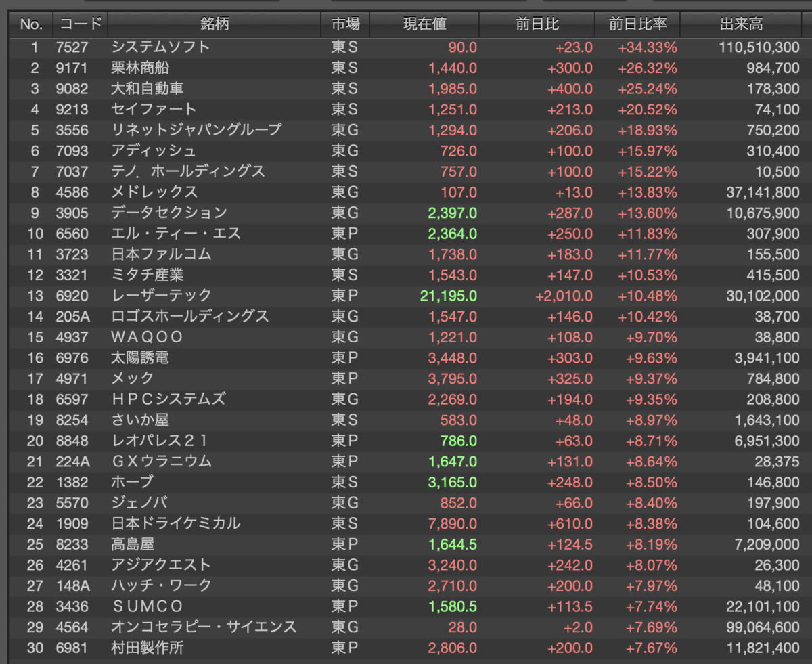This screenshot has width=812, height=664.
Task: Sort by the 前日比率 column header
Action: pyautogui.click(x=637, y=24)
